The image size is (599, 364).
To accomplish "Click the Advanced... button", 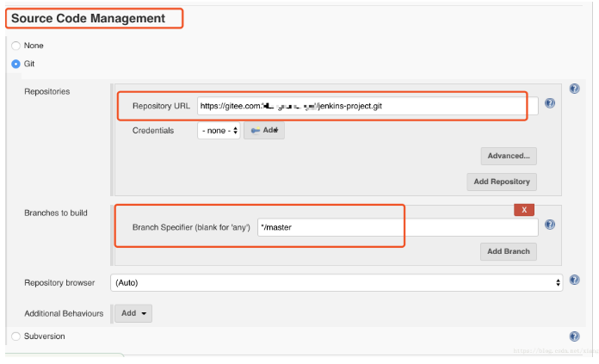I will 509,156.
